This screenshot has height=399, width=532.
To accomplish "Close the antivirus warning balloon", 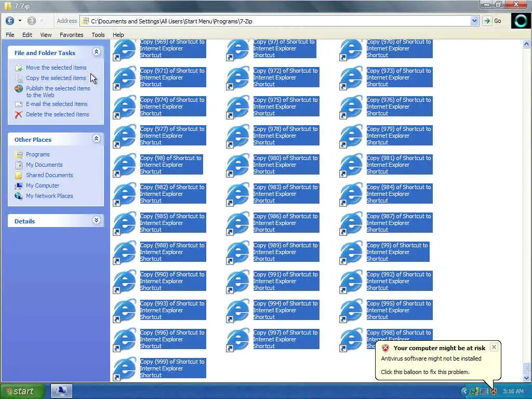I will click(494, 347).
